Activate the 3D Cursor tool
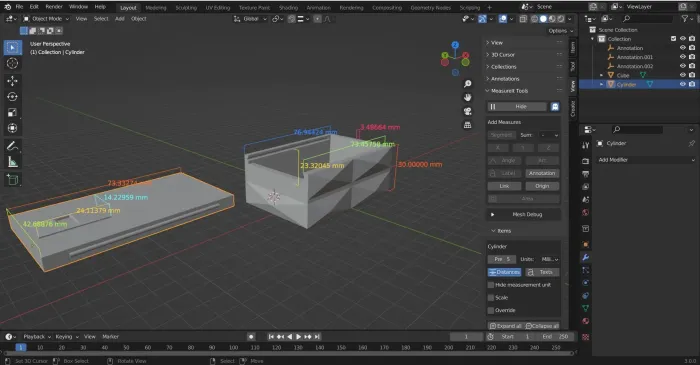The width and height of the screenshot is (700, 365). (x=12, y=63)
